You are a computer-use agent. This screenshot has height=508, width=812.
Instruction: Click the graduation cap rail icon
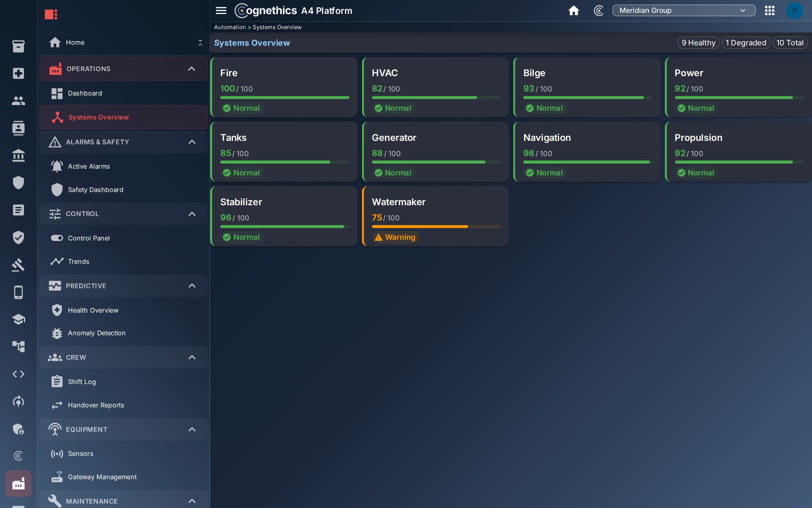pos(18,319)
